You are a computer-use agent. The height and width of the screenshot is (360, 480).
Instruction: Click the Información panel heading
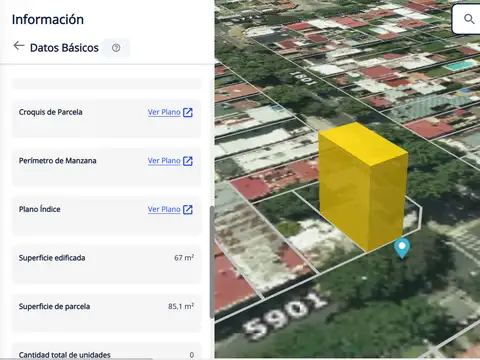coord(48,19)
